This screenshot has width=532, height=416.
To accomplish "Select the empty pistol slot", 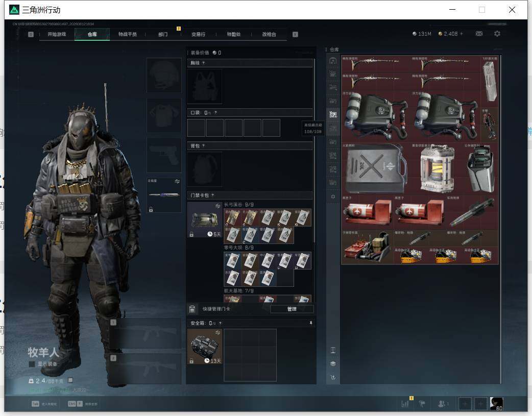I will (x=164, y=155).
